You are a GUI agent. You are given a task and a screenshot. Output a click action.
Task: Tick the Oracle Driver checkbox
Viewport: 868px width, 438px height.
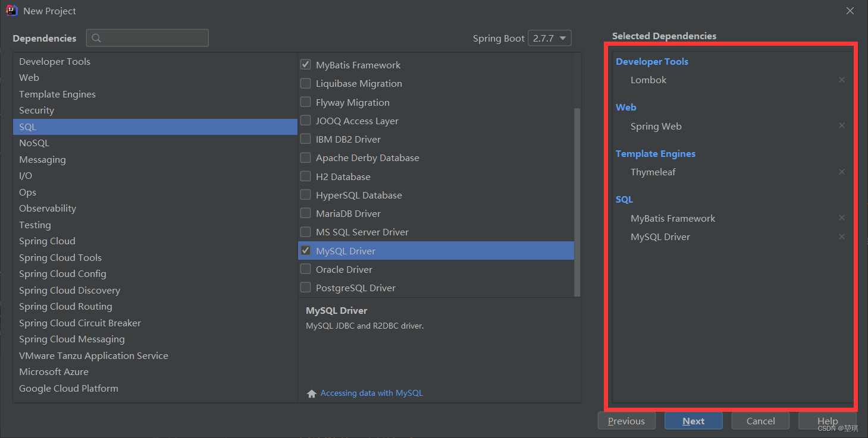[305, 269]
